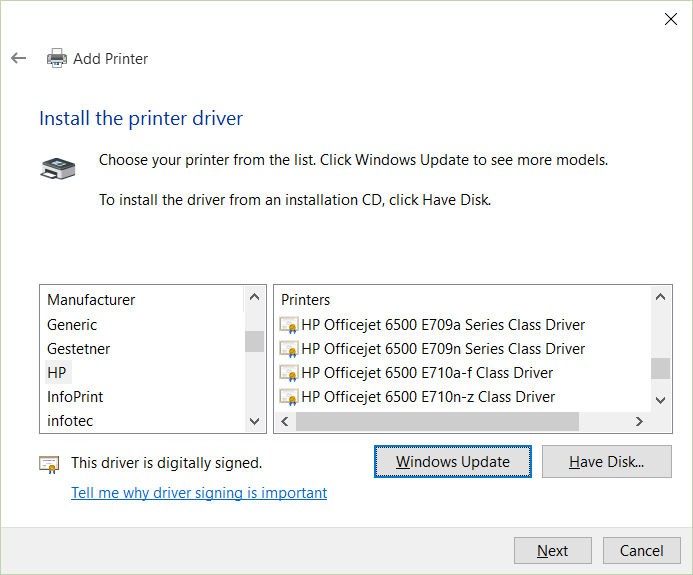
Task: Click the Printers horizontal scrollbar thumb
Action: [437, 421]
